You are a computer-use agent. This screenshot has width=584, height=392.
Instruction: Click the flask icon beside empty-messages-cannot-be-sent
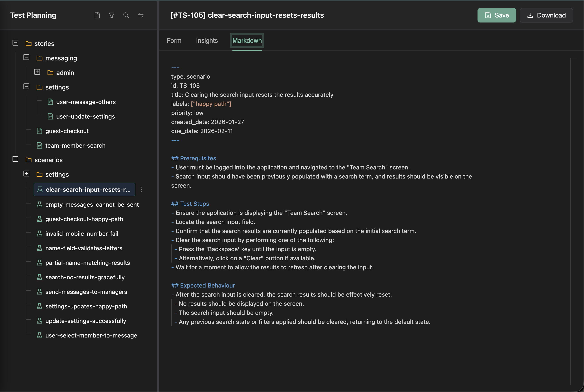click(x=40, y=204)
